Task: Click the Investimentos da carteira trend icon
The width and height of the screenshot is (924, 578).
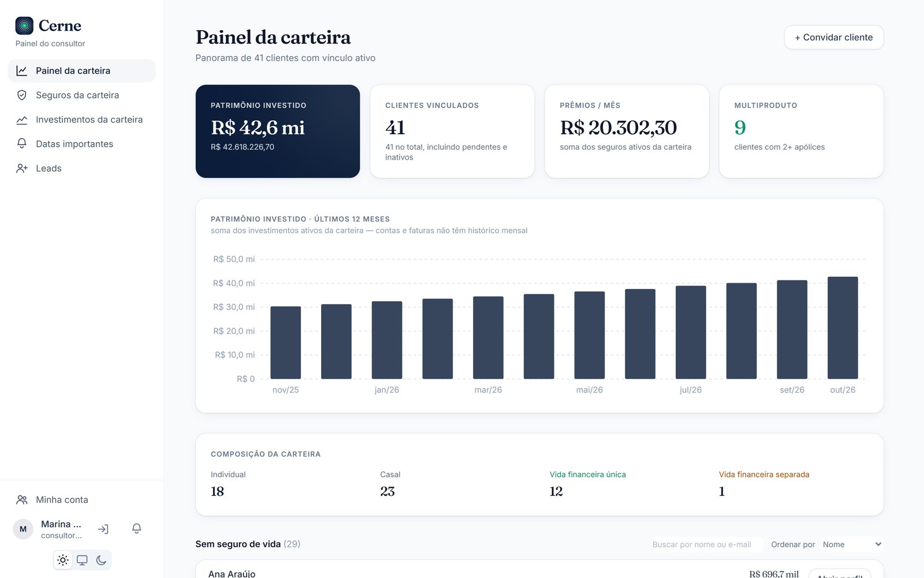Action: [x=22, y=120]
